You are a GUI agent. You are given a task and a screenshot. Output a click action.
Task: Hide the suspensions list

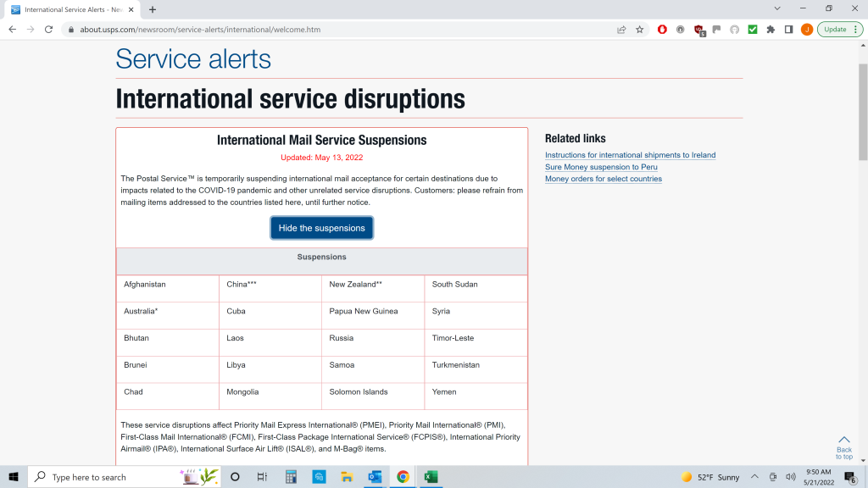pos(321,228)
